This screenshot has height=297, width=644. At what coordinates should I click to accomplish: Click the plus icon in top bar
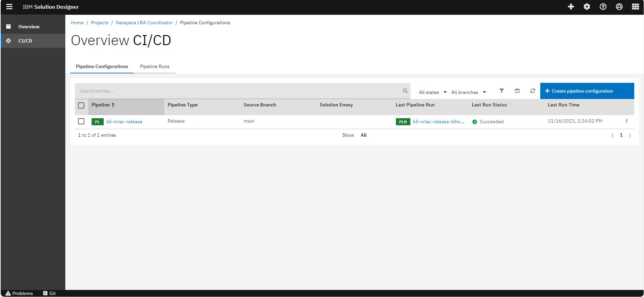point(571,7)
